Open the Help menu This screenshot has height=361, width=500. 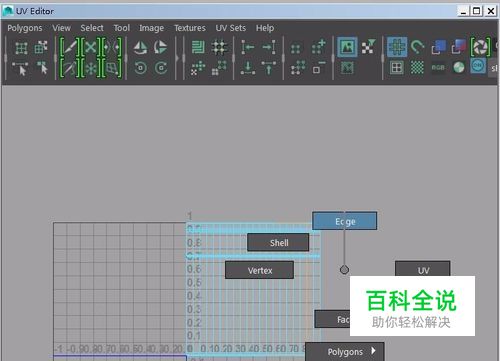point(265,28)
